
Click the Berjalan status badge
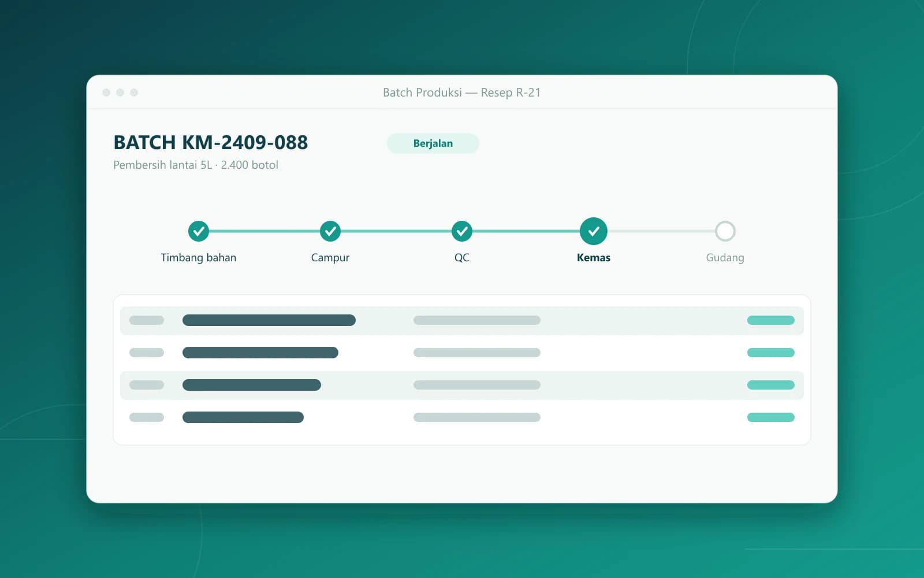pos(433,143)
